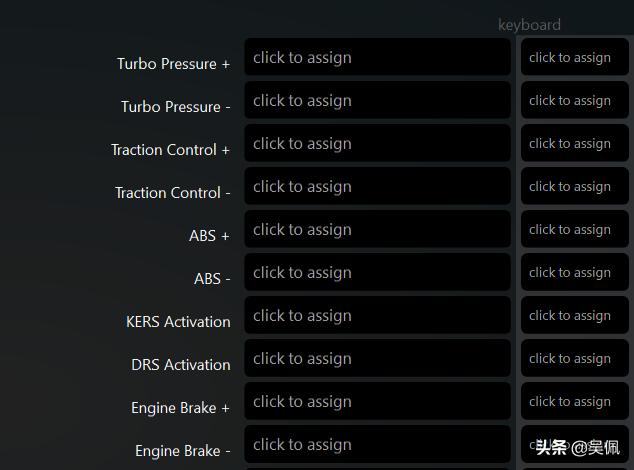This screenshot has height=470, width=634.
Task: Assign main input for ABS +
Action: (x=377, y=230)
